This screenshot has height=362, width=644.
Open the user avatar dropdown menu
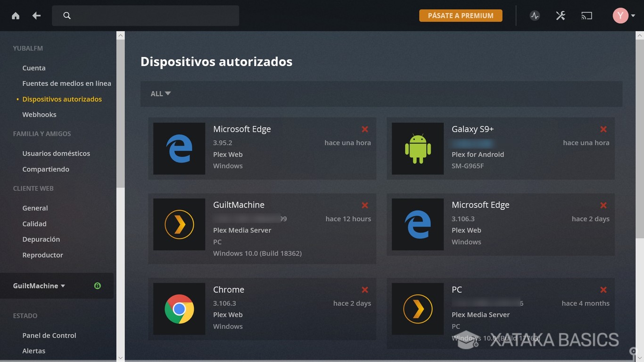tap(622, 15)
